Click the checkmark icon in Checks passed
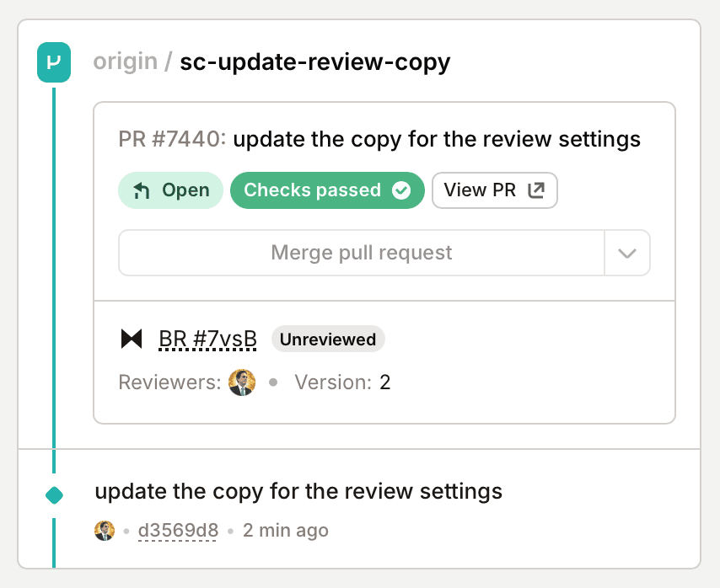Image resolution: width=720 pixels, height=588 pixels. (402, 190)
